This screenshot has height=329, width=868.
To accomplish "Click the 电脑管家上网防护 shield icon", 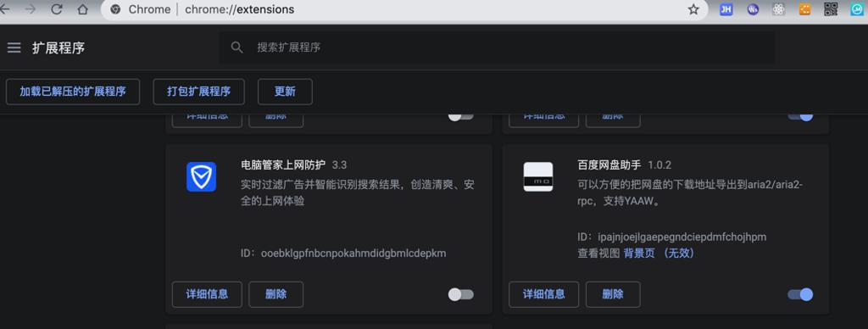I will point(201,176).
